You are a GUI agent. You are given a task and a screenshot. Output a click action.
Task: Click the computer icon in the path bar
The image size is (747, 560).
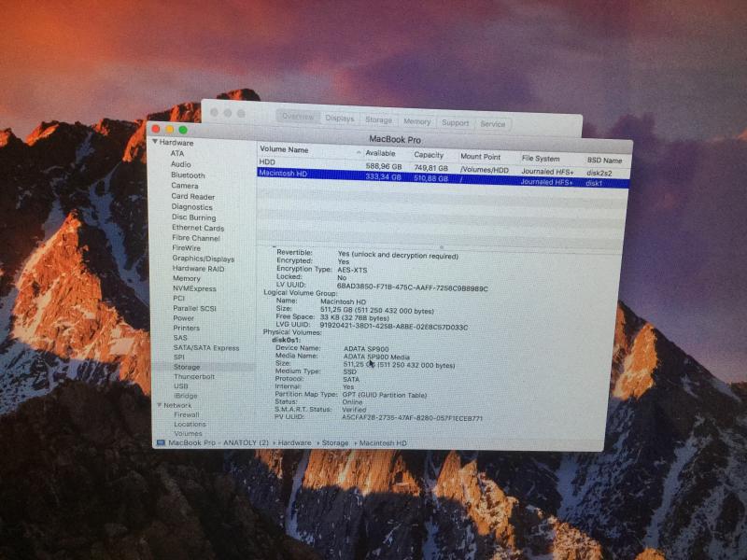pyautogui.click(x=161, y=442)
